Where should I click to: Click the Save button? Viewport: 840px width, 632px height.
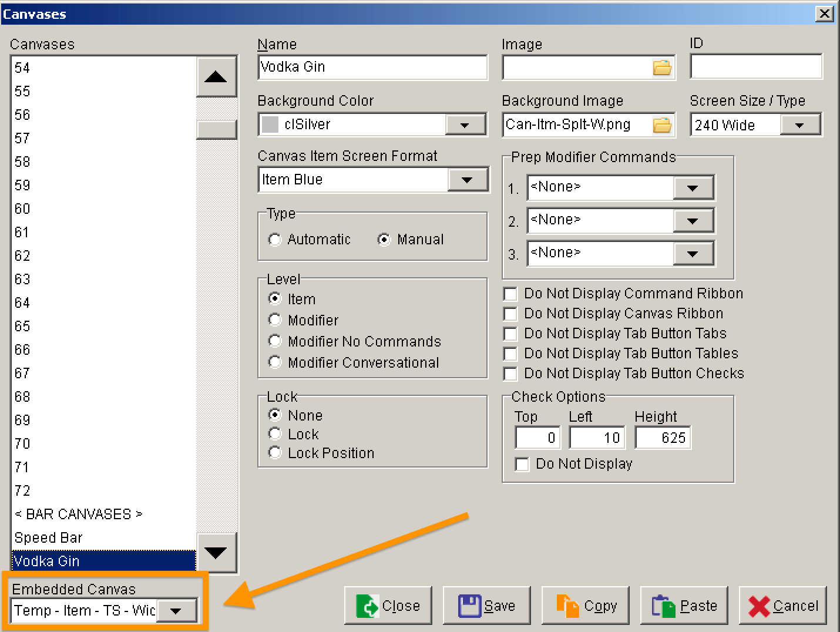[x=487, y=605]
